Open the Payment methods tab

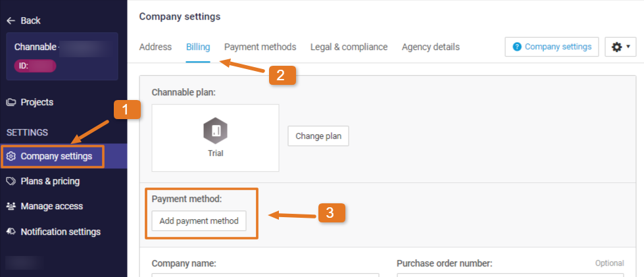pyautogui.click(x=260, y=47)
